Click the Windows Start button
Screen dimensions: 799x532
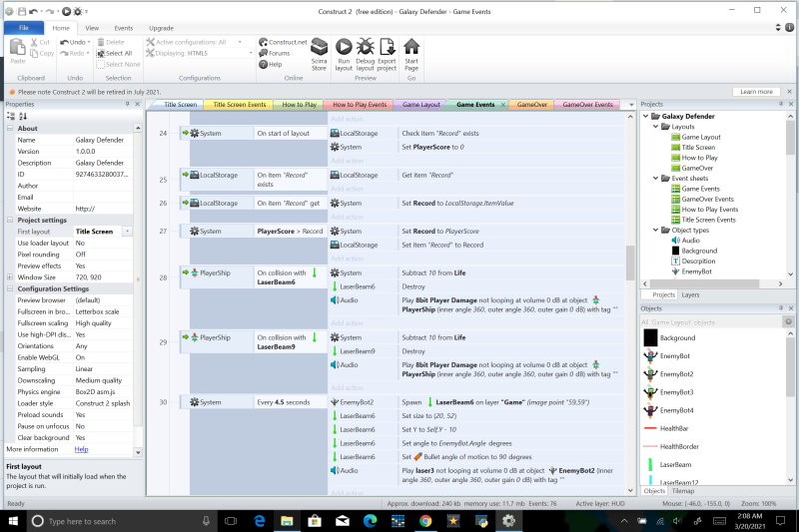click(13, 521)
